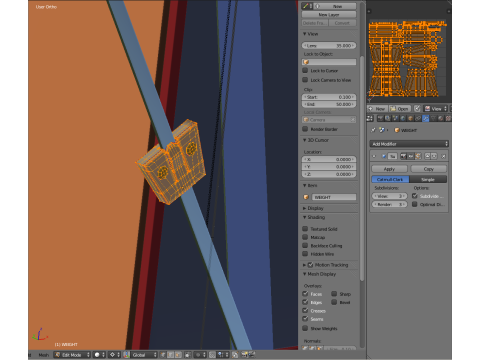Open the Object properties tab icon
480x360 pixels.
coord(411,118)
